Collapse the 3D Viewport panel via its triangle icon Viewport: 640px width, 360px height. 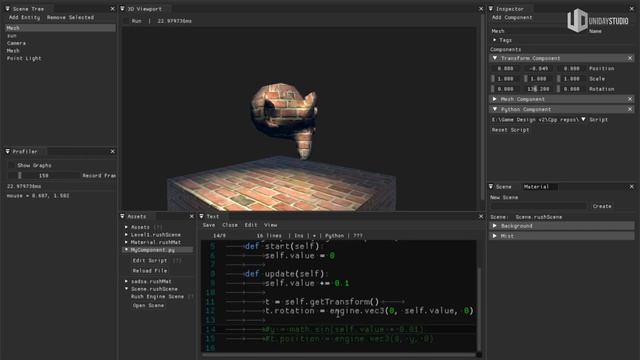122,9
